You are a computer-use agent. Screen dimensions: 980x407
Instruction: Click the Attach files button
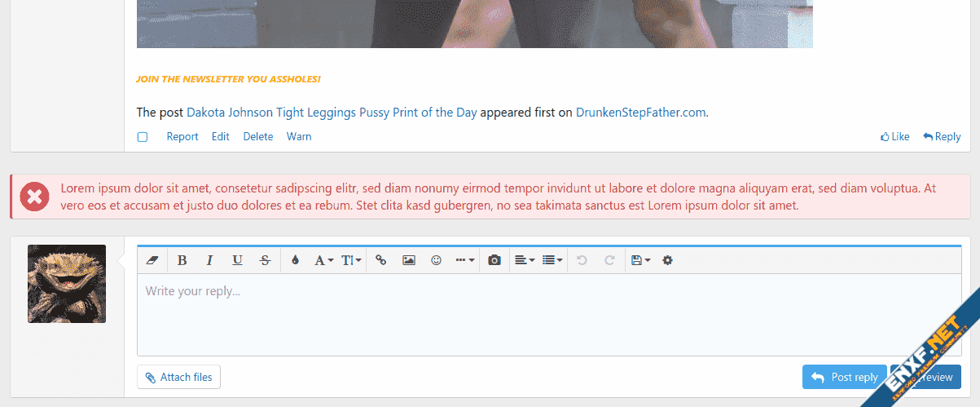178,377
